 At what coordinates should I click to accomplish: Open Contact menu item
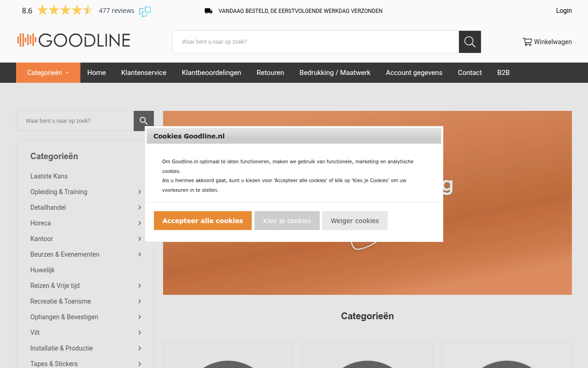point(470,73)
